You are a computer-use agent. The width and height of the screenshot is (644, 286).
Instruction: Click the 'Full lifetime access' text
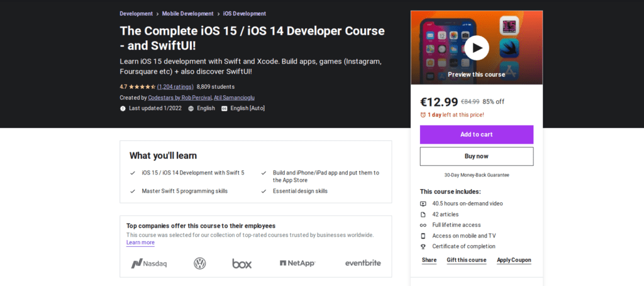[457, 225]
